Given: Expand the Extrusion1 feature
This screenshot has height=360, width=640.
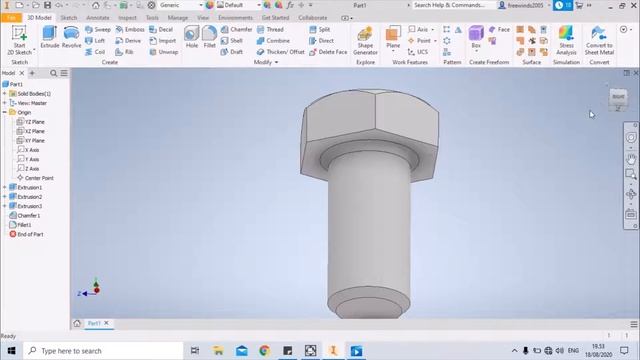Looking at the screenshot, I should pyautogui.click(x=4, y=187).
